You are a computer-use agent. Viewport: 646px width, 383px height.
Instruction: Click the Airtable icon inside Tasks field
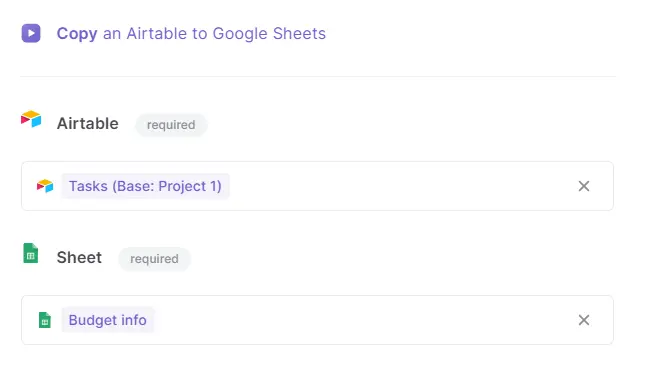pyautogui.click(x=45, y=186)
